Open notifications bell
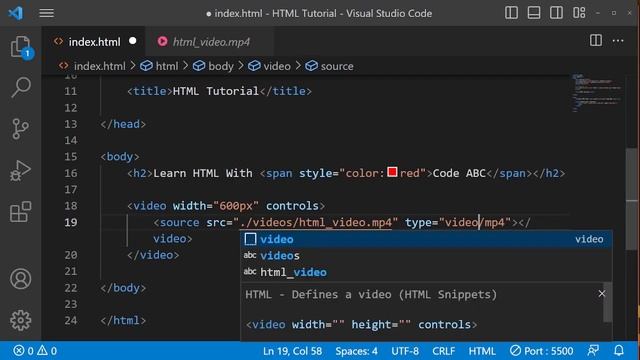 (x=619, y=351)
